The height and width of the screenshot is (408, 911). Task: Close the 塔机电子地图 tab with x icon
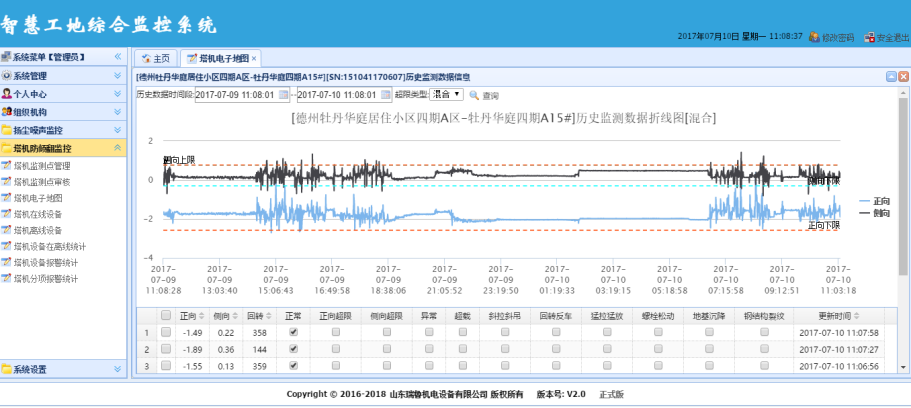click(x=254, y=58)
